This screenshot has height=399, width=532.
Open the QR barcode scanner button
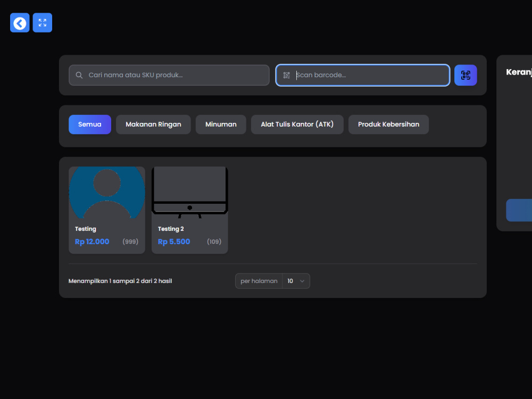pos(465,75)
